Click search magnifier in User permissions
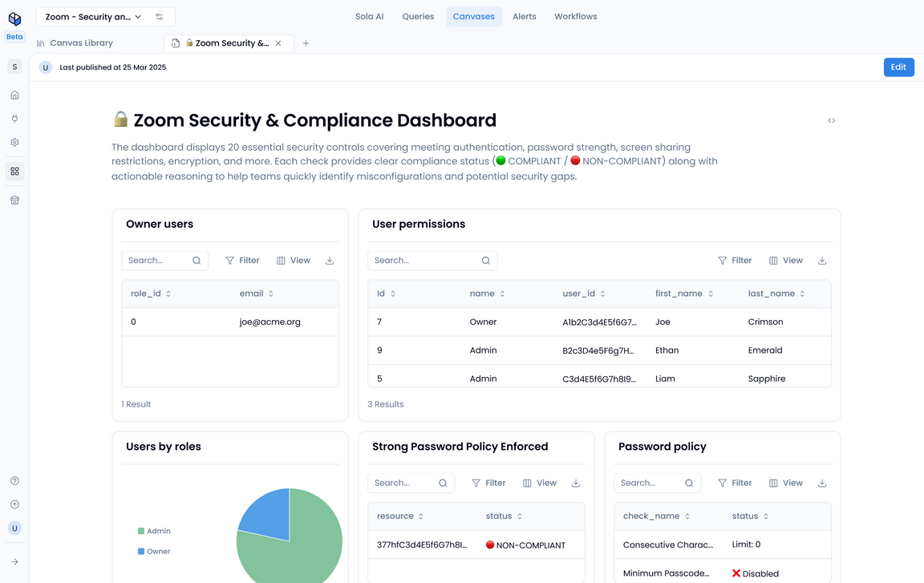The image size is (924, 583). (x=485, y=261)
